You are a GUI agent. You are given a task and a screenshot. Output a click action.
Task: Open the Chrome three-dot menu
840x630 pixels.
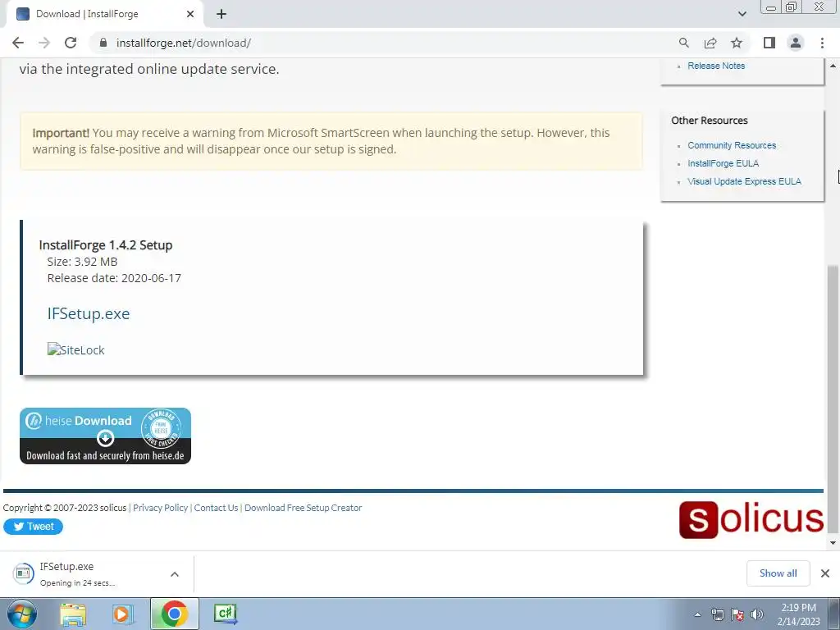click(822, 43)
